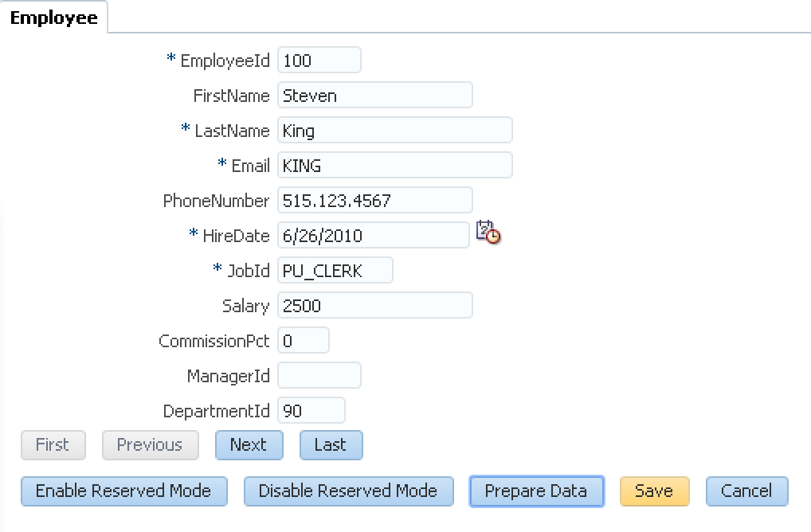Click the Disable Reserved Mode button
This screenshot has width=811, height=532.
pyautogui.click(x=349, y=491)
